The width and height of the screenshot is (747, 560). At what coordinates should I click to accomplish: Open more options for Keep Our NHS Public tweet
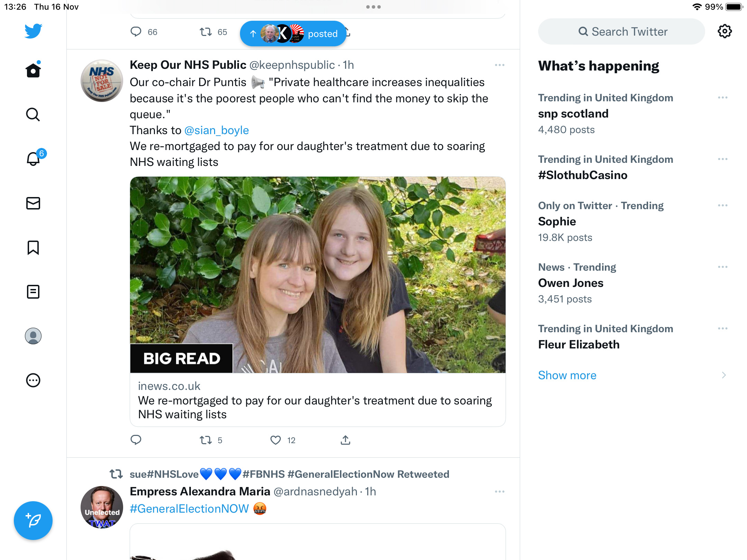[500, 65]
